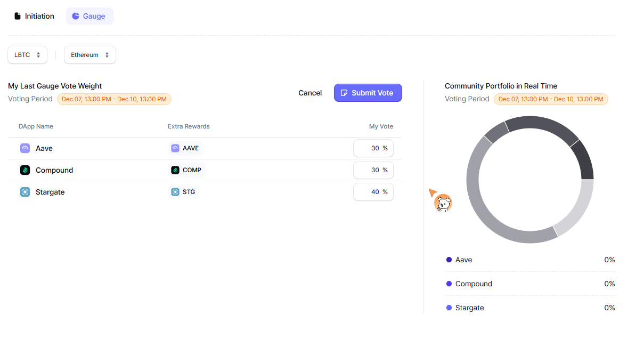Viewport: 644px width, 338px height.
Task: Cancel the gauge vote editing
Action: [310, 93]
